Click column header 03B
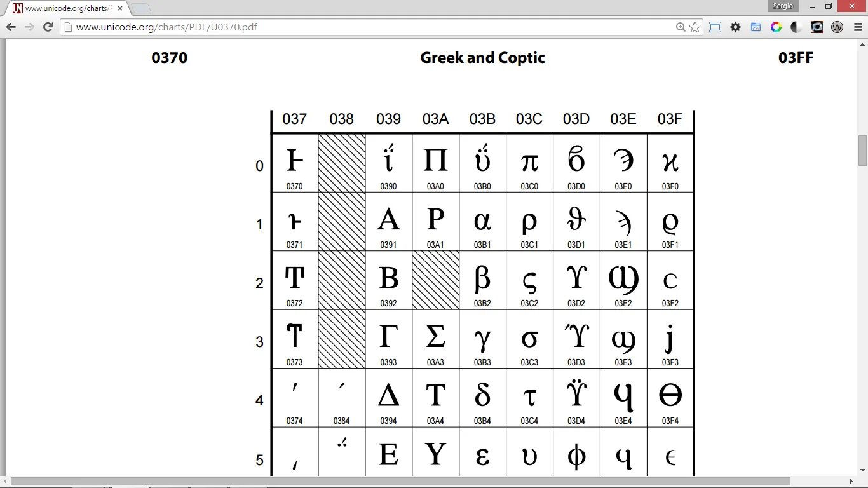The width and height of the screenshot is (868, 488). [482, 119]
